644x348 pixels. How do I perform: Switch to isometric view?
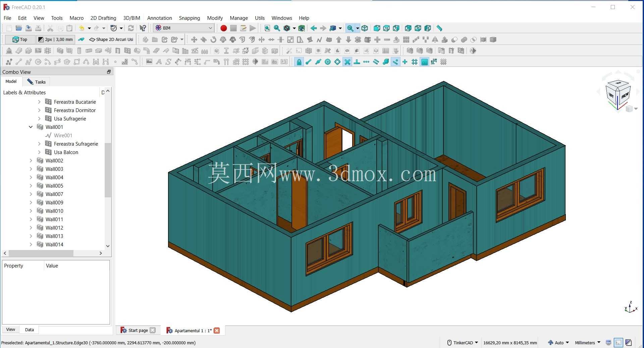(x=365, y=28)
